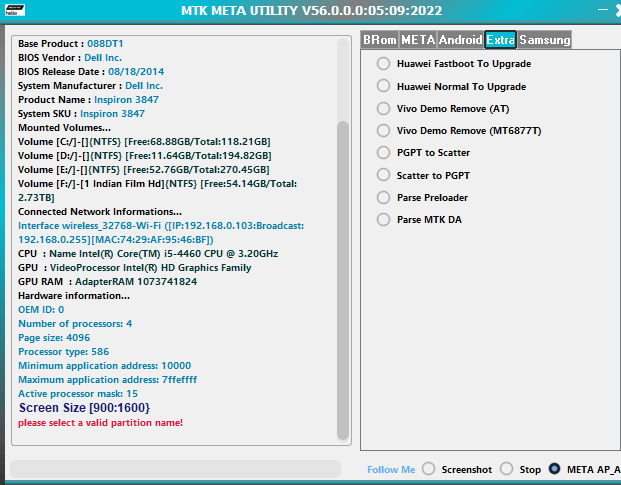Screen dimensions: 621x485
Task: Click the 'GPU : VideoProcessor Intel(R) HD Graphics' line
Action: (135, 268)
